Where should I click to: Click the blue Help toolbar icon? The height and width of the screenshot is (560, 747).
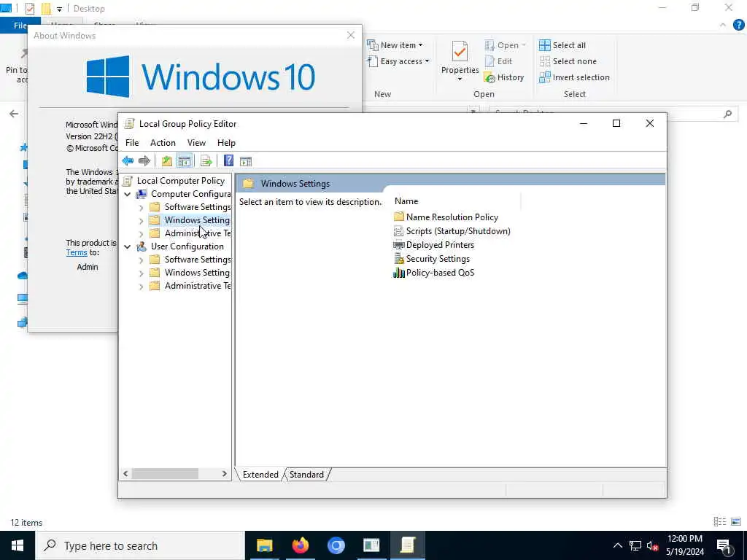coord(228,161)
